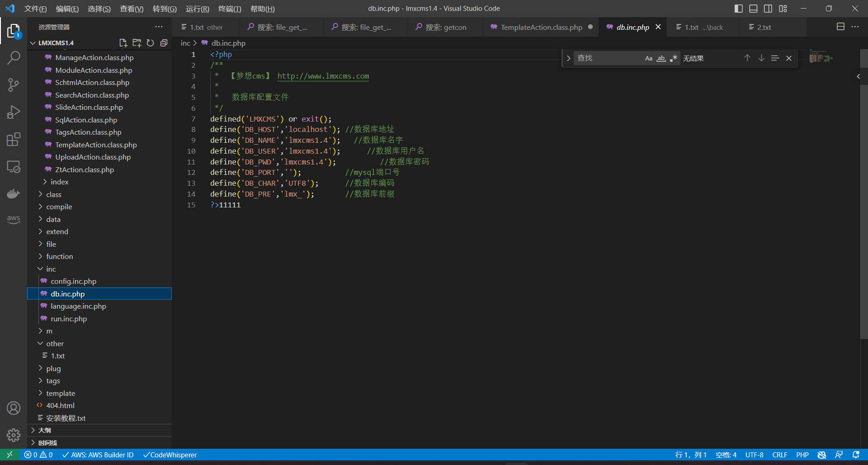Toggle secondary side bar layout button
Screen dimensions: 868x465
[768, 9]
